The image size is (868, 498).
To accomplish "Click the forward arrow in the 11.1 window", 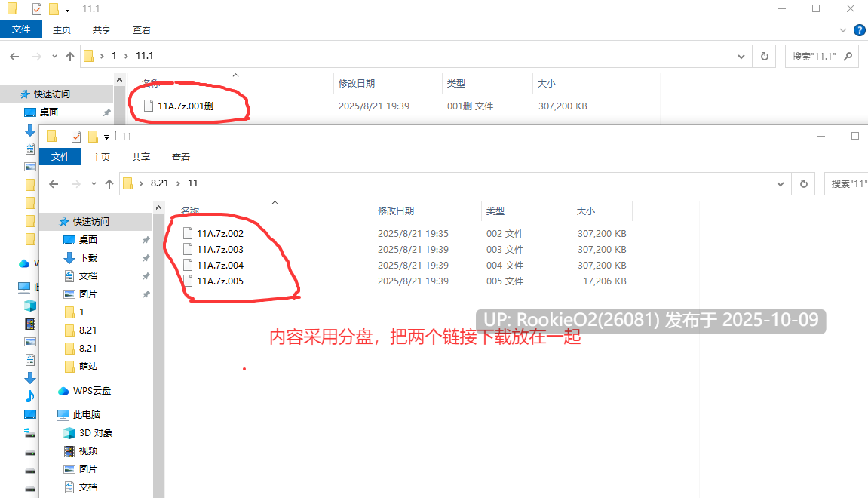I will 36,56.
